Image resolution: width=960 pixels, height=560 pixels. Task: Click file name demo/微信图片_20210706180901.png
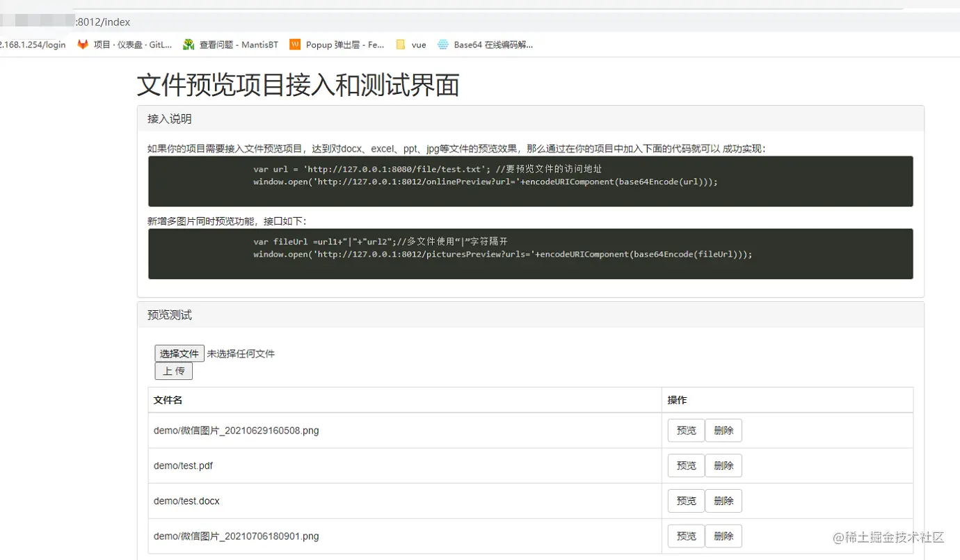pyautogui.click(x=237, y=536)
